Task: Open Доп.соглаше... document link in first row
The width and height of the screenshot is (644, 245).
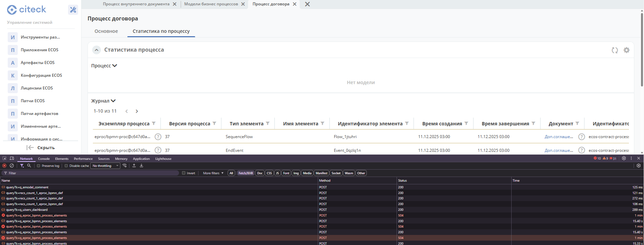Action: coord(559,137)
